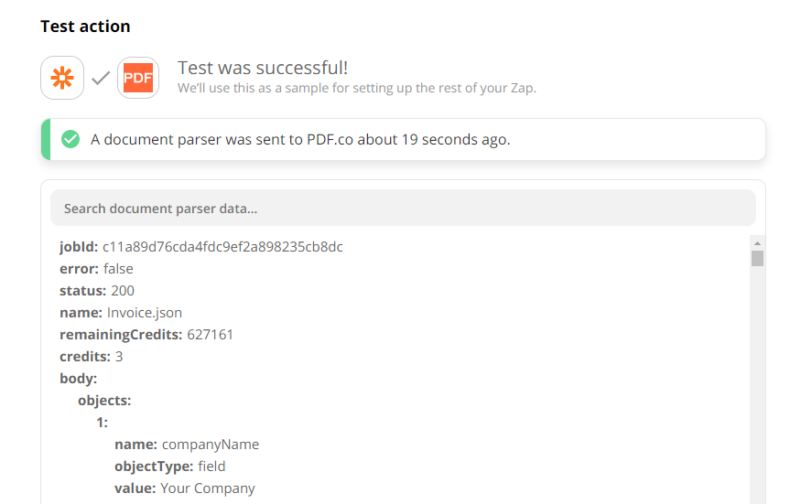
Task: Click the green success check circle
Action: tap(70, 139)
